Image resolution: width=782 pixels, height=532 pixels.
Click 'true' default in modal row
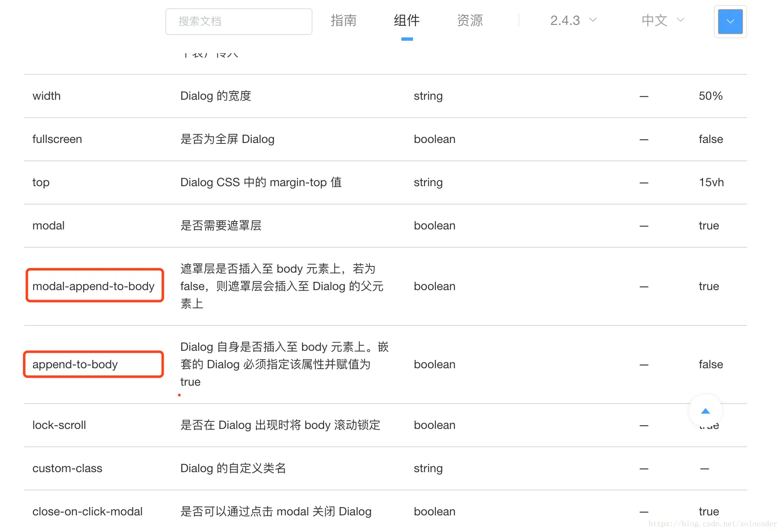click(709, 226)
